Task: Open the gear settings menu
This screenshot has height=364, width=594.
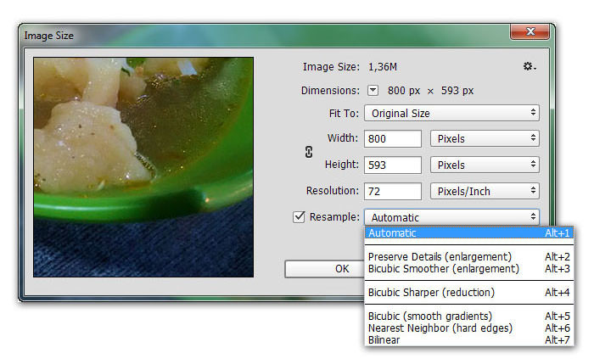Action: tap(530, 66)
